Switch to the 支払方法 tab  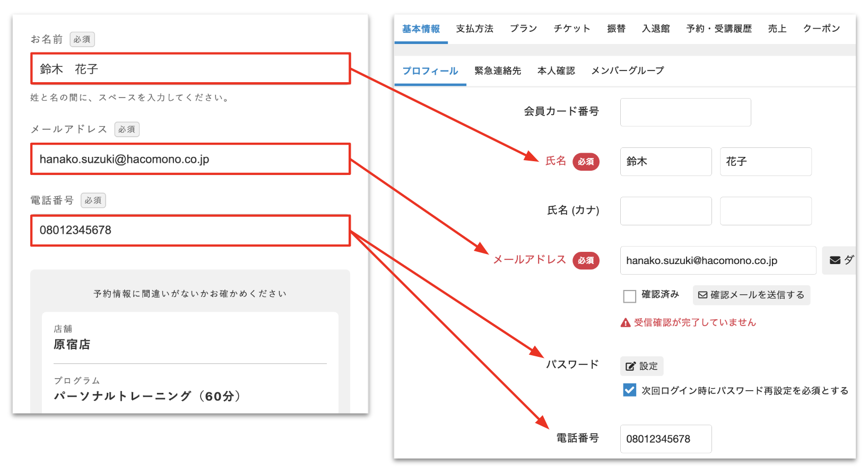click(474, 29)
